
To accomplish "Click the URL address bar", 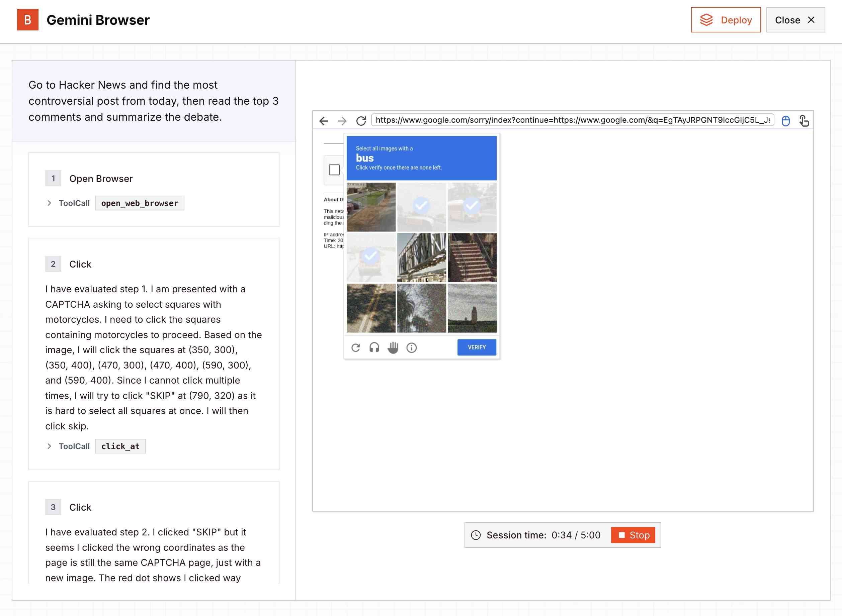I will point(572,120).
